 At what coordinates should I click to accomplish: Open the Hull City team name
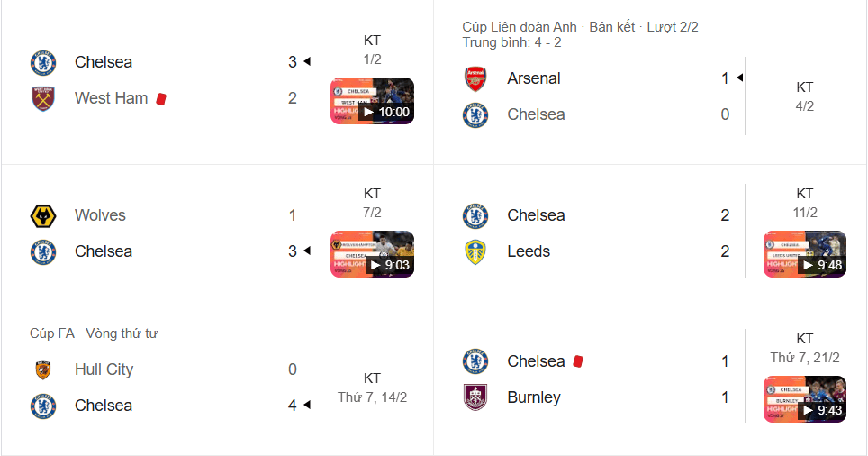[104, 369]
